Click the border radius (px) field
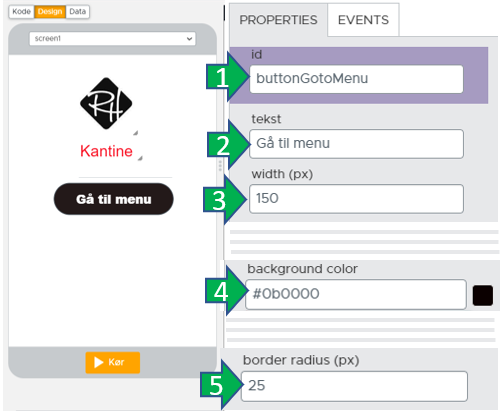 (354, 386)
